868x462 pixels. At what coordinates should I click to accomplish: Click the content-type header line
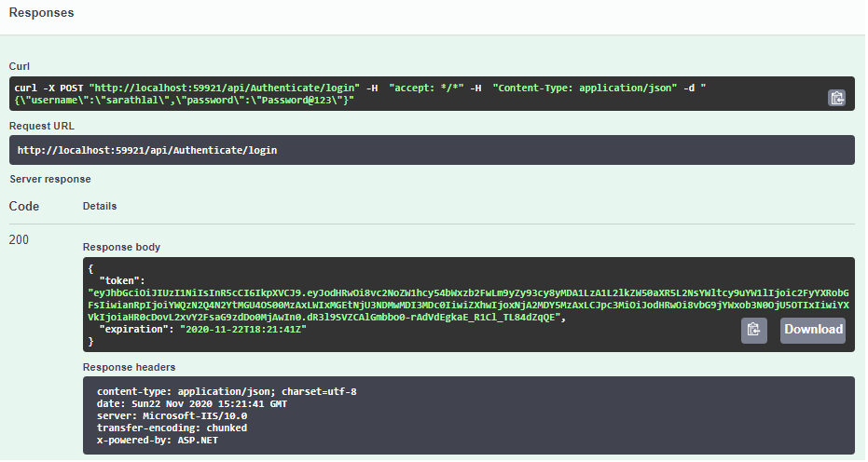tap(227, 392)
